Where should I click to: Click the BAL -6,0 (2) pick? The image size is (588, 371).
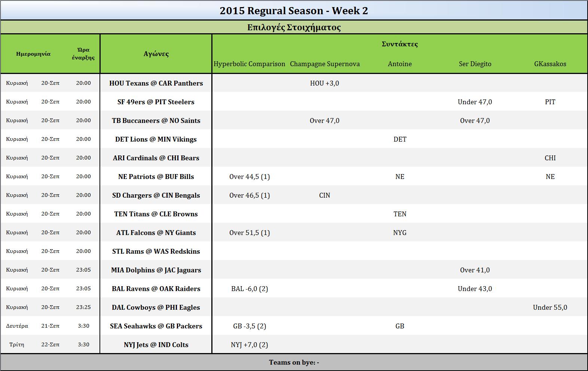(x=249, y=288)
